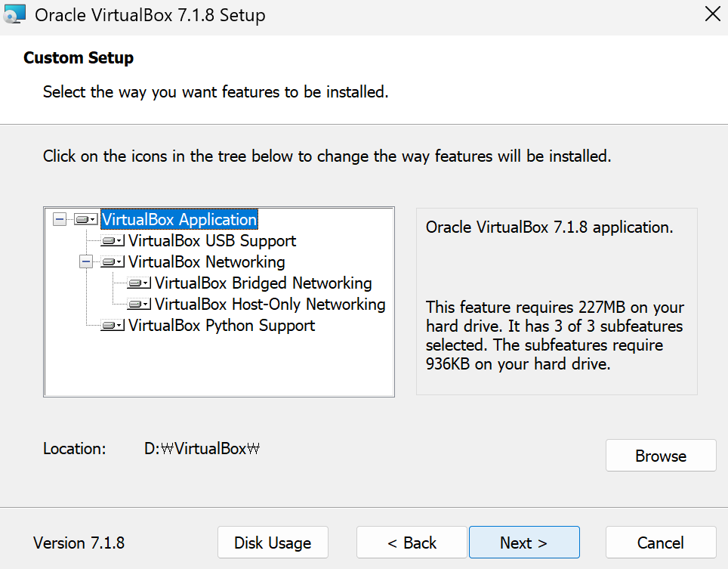This screenshot has height=569, width=728.
Task: Click the VirtualBox setup icon in title bar
Action: point(14,14)
